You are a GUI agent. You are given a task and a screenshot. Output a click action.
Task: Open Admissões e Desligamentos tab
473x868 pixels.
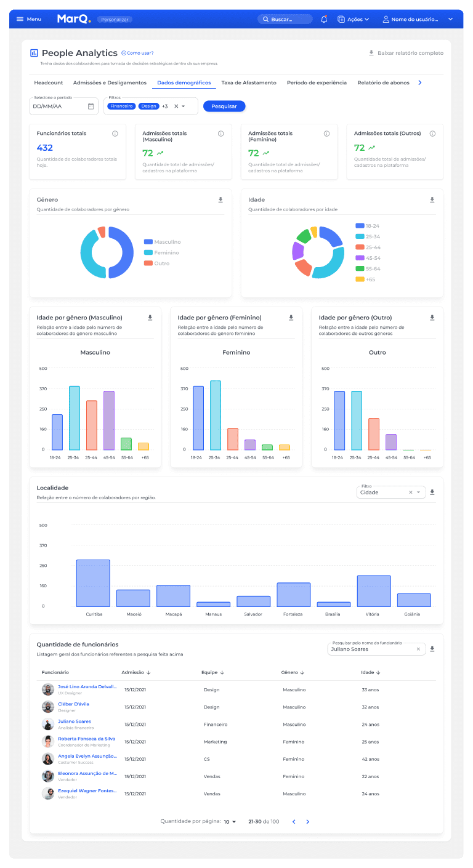point(110,82)
